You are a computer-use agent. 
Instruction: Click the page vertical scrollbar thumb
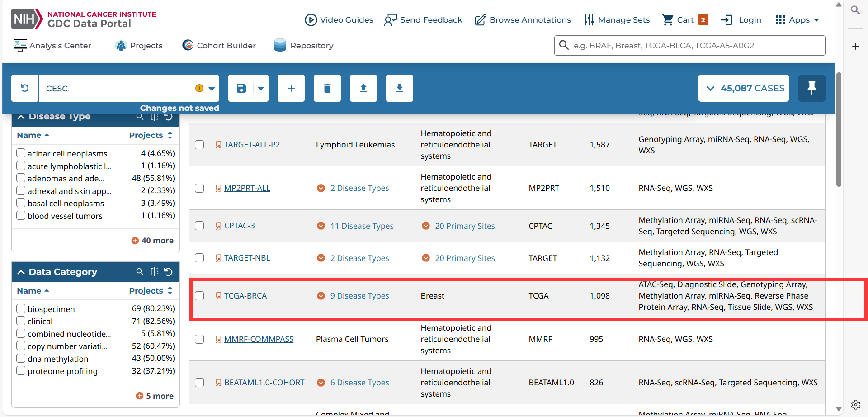click(x=839, y=129)
